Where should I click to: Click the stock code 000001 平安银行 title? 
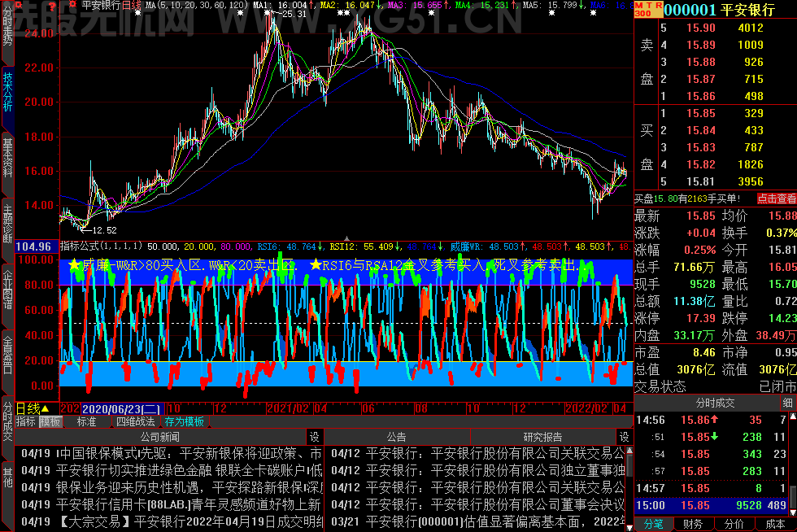tap(719, 10)
